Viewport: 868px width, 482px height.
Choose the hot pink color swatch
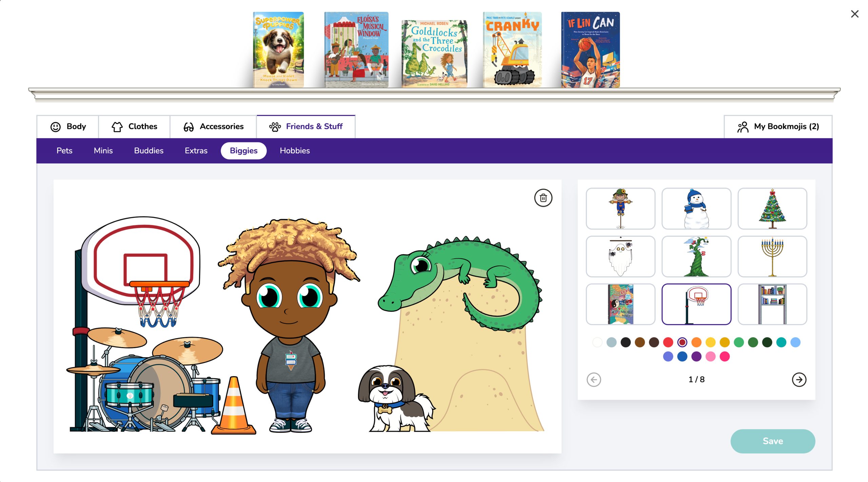click(x=725, y=356)
